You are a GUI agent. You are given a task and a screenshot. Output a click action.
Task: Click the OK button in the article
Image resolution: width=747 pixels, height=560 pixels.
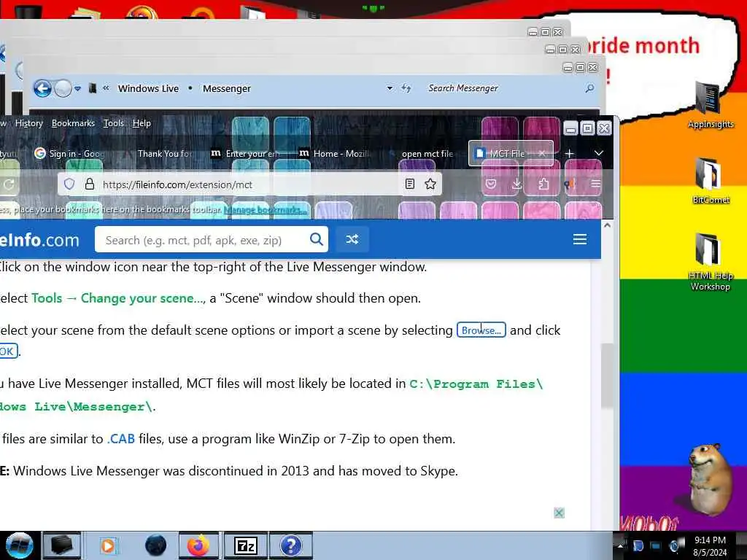tap(8, 351)
